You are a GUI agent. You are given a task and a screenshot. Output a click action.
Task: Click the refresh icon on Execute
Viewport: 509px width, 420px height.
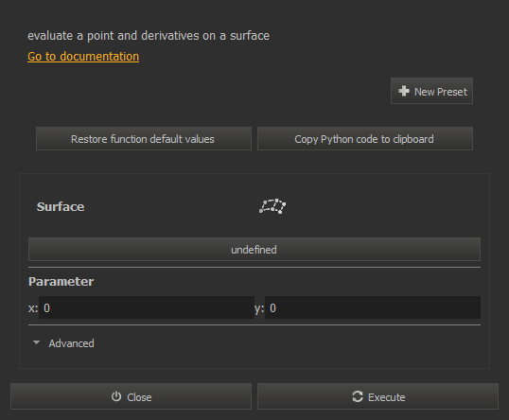click(x=358, y=396)
